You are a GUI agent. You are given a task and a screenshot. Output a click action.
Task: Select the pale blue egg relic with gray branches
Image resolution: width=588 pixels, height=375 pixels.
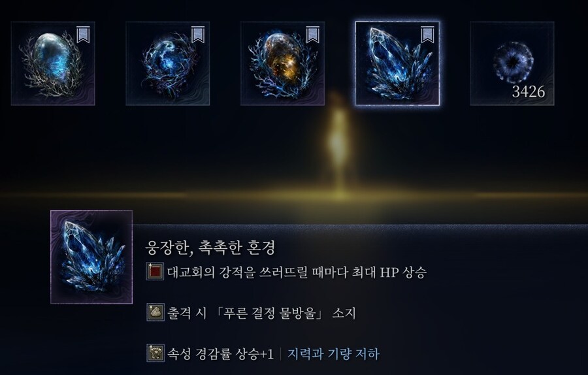(x=53, y=63)
